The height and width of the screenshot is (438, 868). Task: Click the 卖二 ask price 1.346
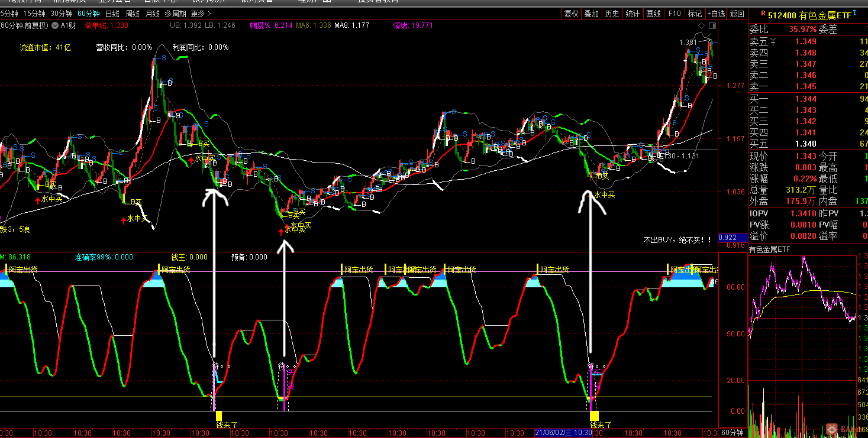point(806,75)
